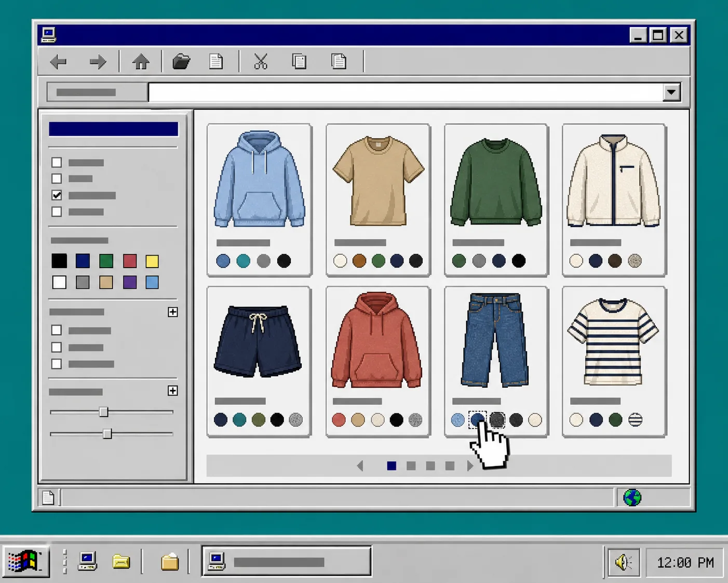Select the fourth pagination square
The width and height of the screenshot is (728, 583).
point(450,466)
